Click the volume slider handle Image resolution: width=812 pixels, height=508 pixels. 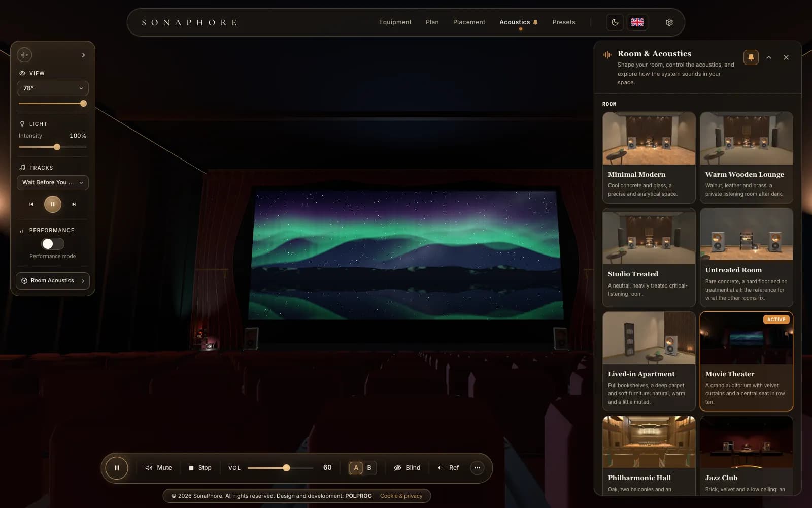[x=287, y=468]
